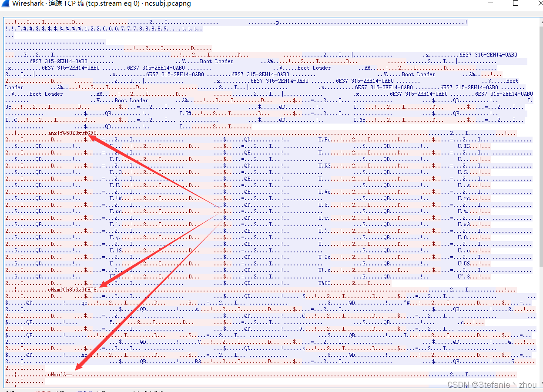Viewport: 543px width, 392px height.
Task: Click the text U.1S in the stream
Action: (x=116, y=251)
